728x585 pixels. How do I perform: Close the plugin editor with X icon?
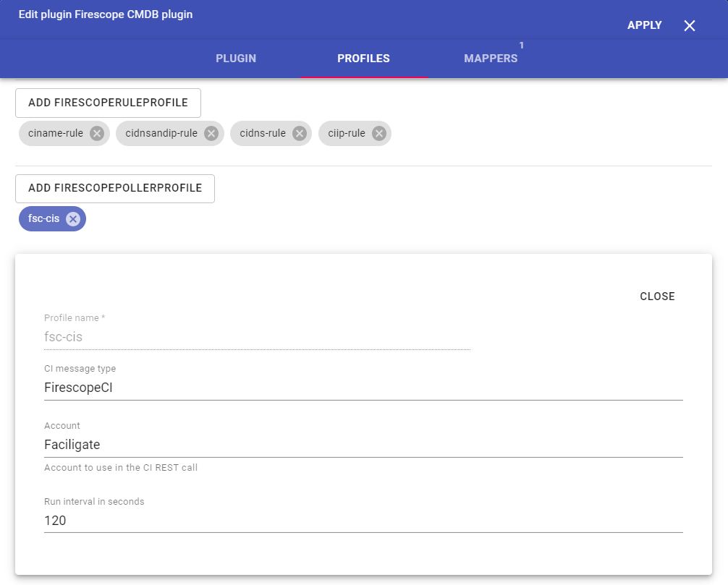click(x=689, y=26)
